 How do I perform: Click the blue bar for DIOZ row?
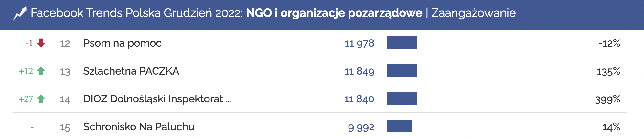coord(402,98)
